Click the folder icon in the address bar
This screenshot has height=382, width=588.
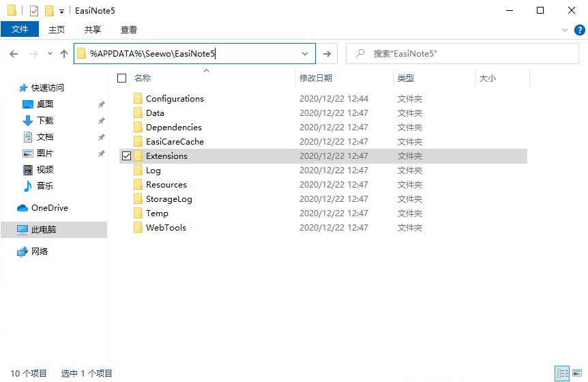coord(81,54)
